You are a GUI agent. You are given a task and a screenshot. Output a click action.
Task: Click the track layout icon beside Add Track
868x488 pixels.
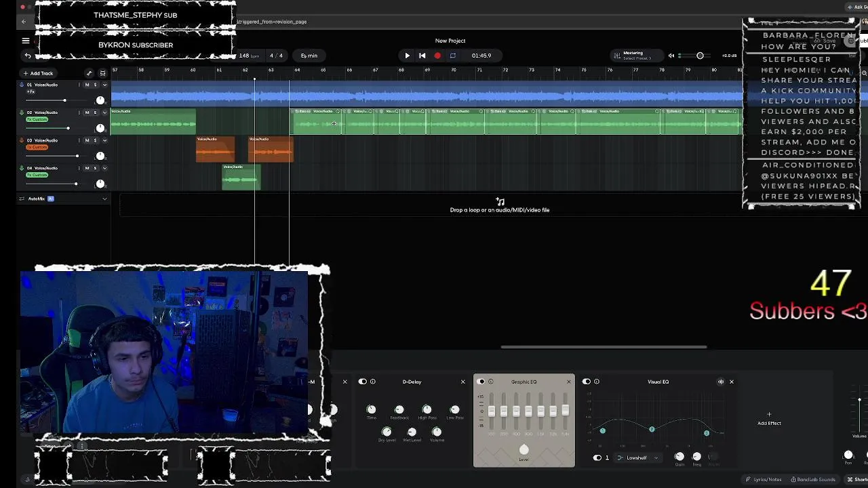pyautogui.click(x=102, y=73)
